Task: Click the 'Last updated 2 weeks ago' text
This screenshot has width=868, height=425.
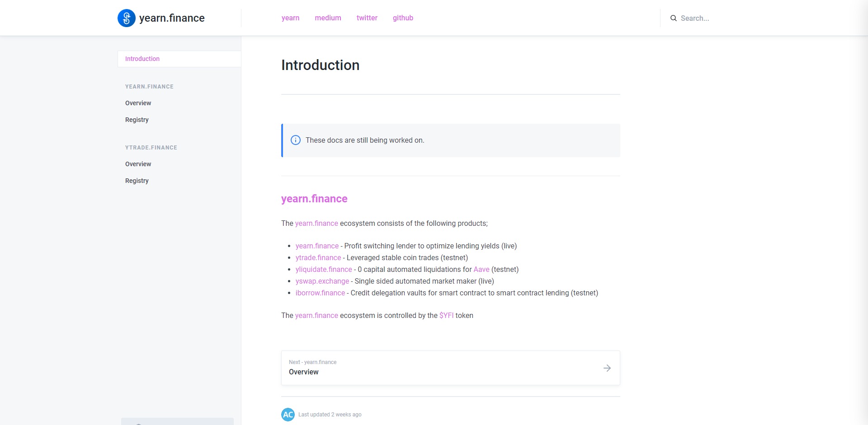Action: click(330, 415)
